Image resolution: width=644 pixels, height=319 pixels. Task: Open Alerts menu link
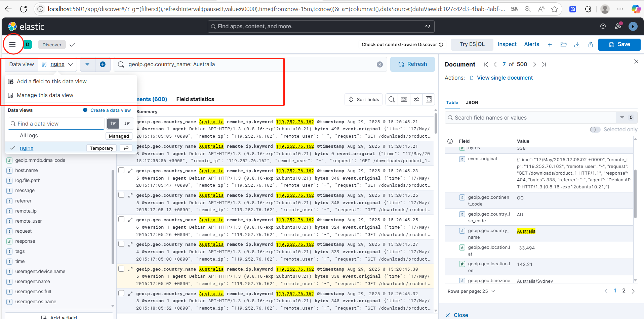531,44
